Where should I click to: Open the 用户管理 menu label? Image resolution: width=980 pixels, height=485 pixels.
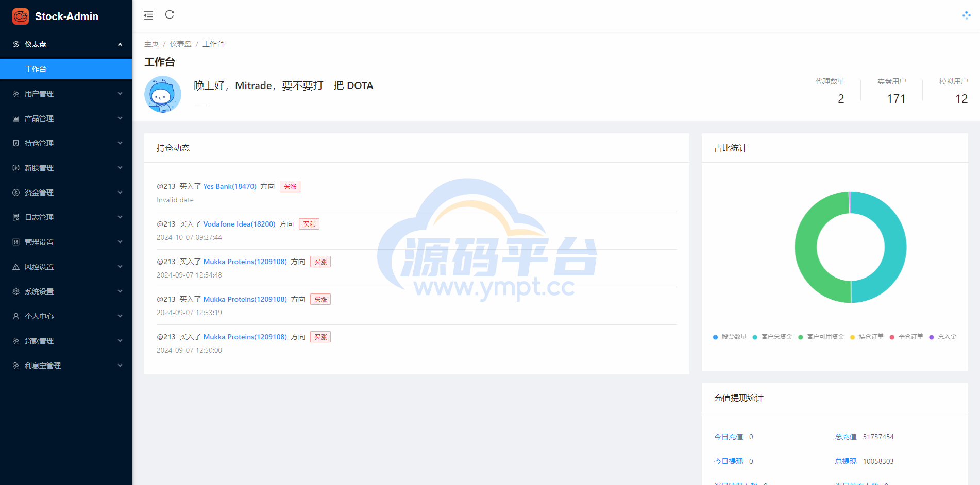point(39,94)
